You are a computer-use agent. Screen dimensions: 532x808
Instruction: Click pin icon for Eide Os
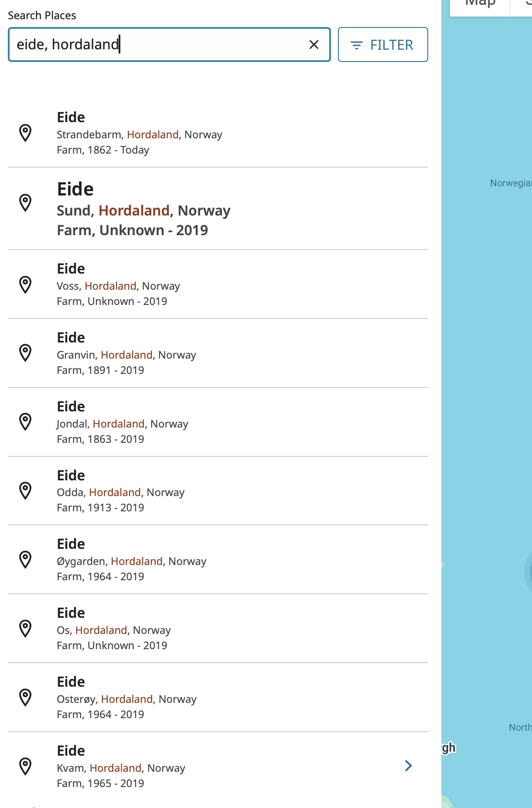[26, 629]
